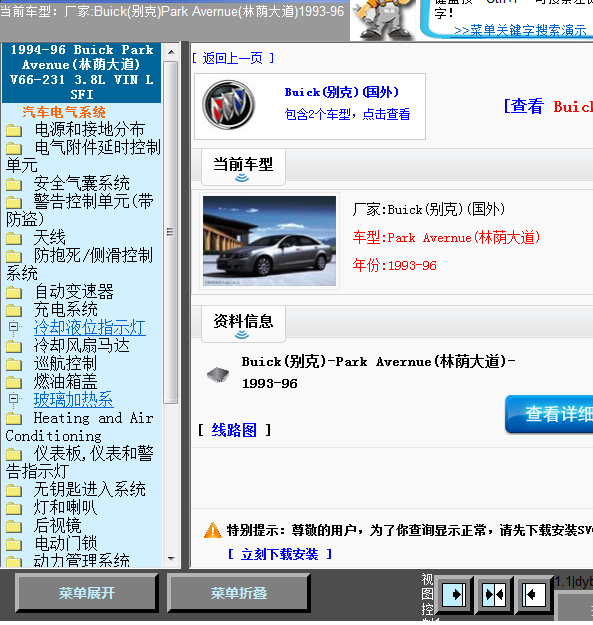
Task: Click folder icon for 防抱死/侧滑控制系统
Action: [14, 257]
